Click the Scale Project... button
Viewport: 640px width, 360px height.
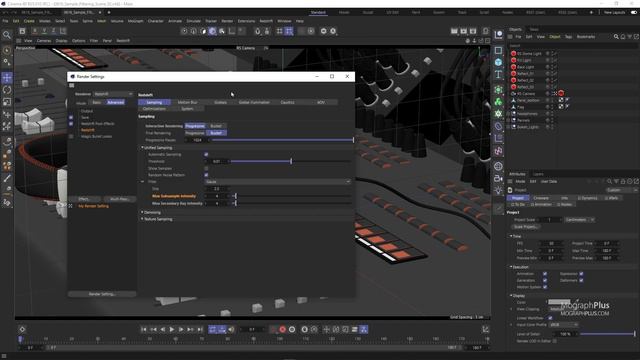526,227
